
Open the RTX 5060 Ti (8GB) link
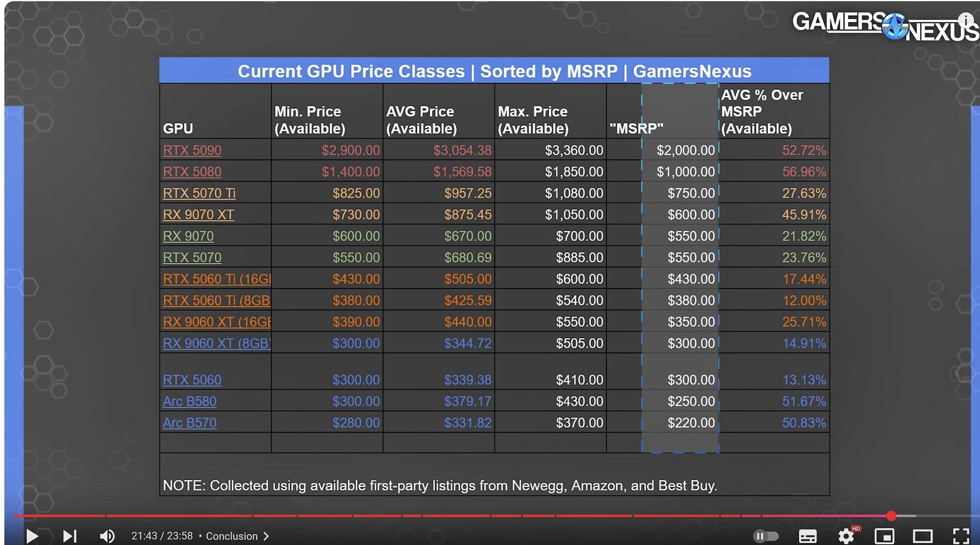click(216, 300)
